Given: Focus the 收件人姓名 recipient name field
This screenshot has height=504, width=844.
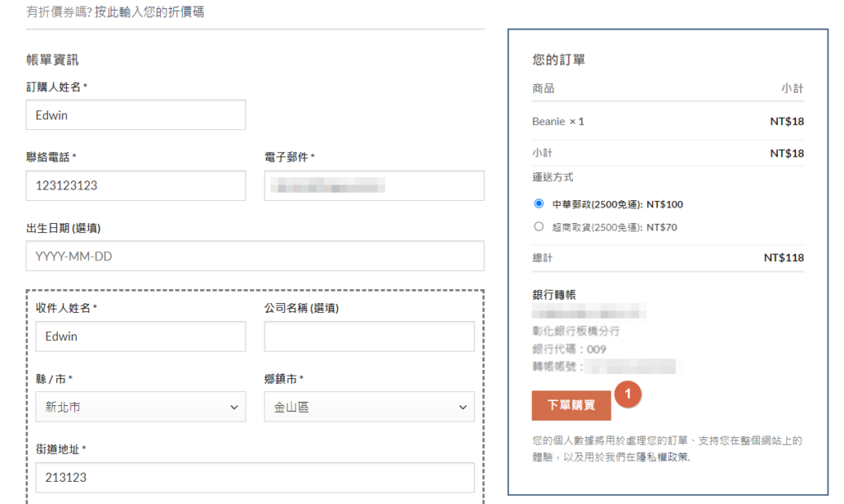Looking at the screenshot, I should click(140, 336).
